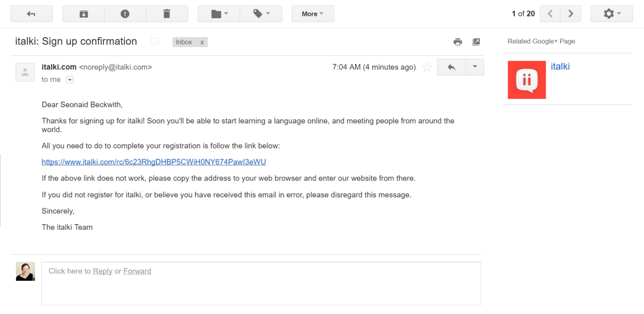
Task: Expand recipient details next to 'to me'
Action: coord(70,80)
